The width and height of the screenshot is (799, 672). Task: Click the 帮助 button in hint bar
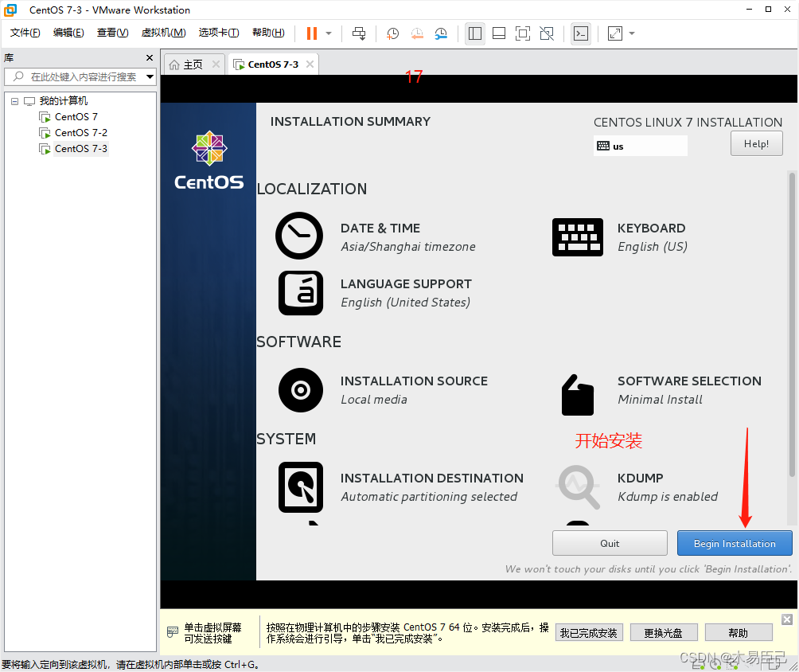click(x=739, y=633)
